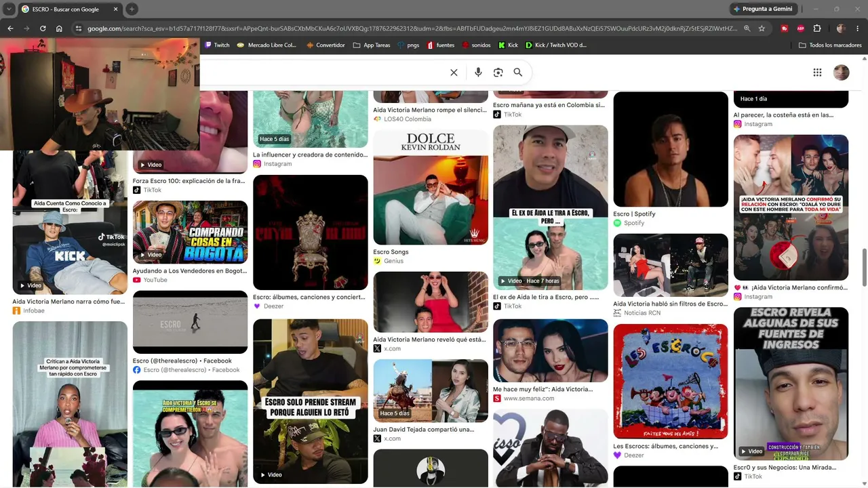The height and width of the screenshot is (488, 868).
Task: Open Chrome's three-dot menu
Action: pyautogui.click(x=857, y=28)
